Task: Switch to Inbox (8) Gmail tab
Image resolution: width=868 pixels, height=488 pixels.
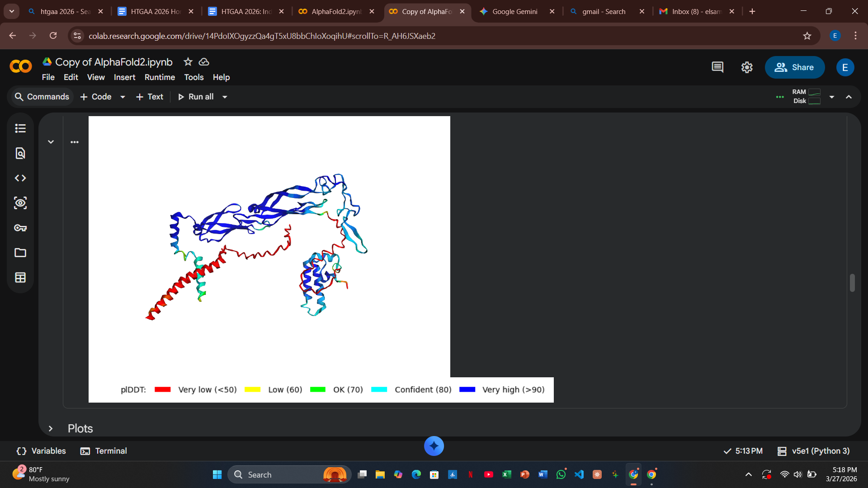Action: tap(696, 11)
